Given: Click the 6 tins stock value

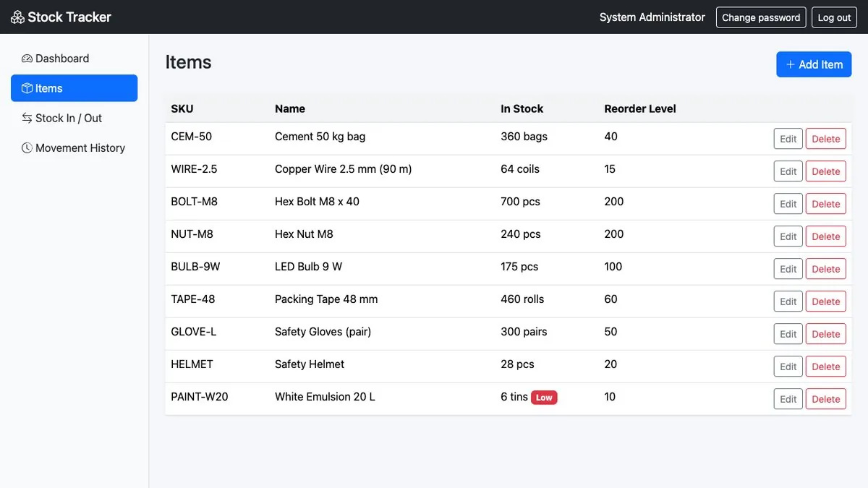Looking at the screenshot, I should [514, 397].
